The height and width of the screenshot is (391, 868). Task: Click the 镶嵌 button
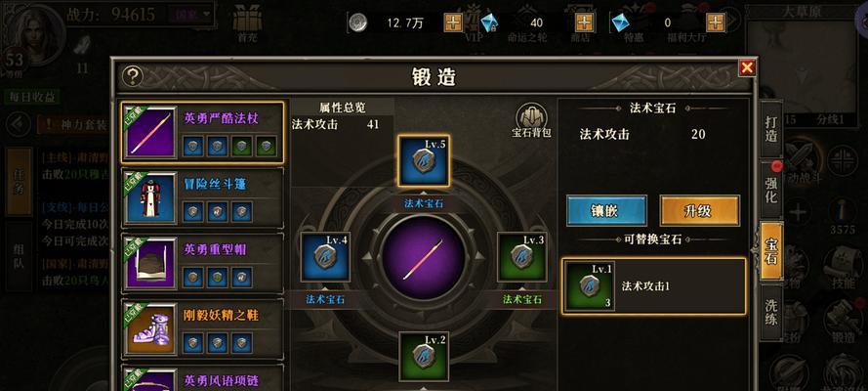pos(606,210)
